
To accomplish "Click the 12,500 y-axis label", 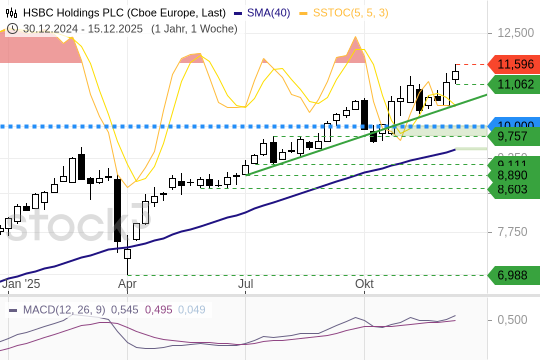I will click(516, 33).
